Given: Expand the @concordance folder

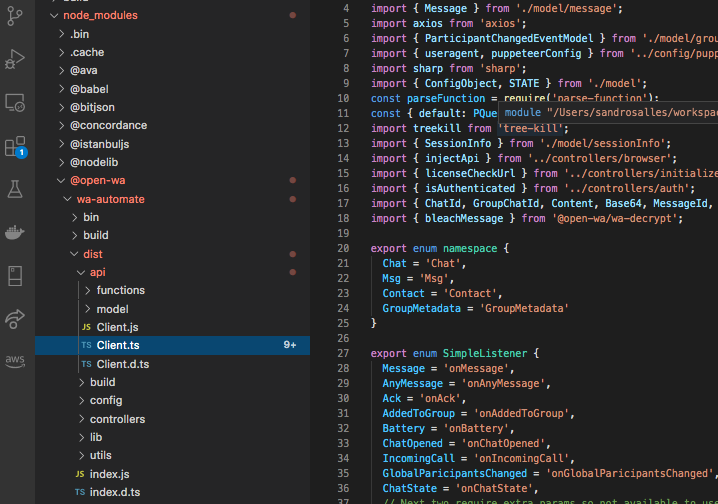Looking at the screenshot, I should (x=172, y=125).
